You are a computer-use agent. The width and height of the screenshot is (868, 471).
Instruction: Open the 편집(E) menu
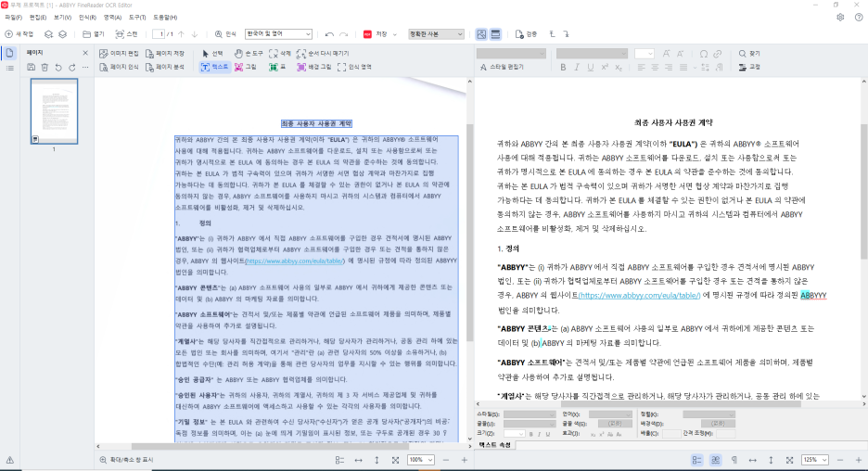[x=38, y=18]
